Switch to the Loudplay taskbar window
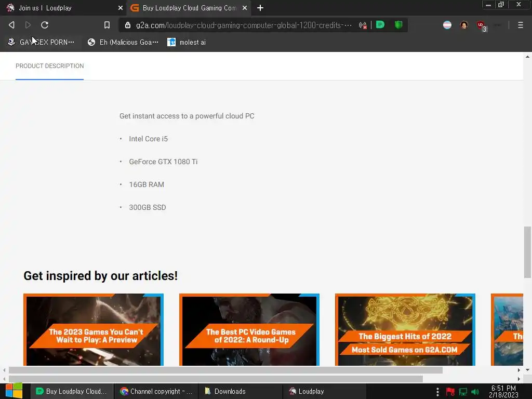The height and width of the screenshot is (399, 532). (324, 391)
